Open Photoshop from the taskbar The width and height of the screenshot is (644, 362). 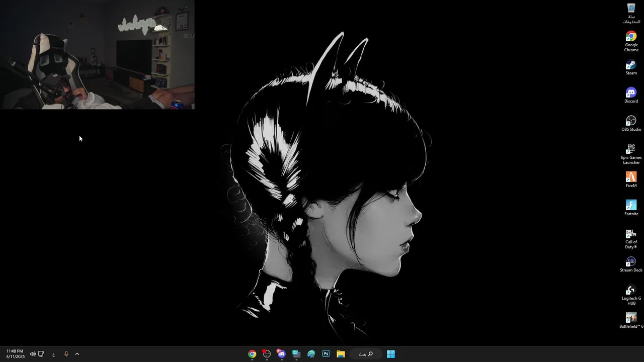(326, 354)
